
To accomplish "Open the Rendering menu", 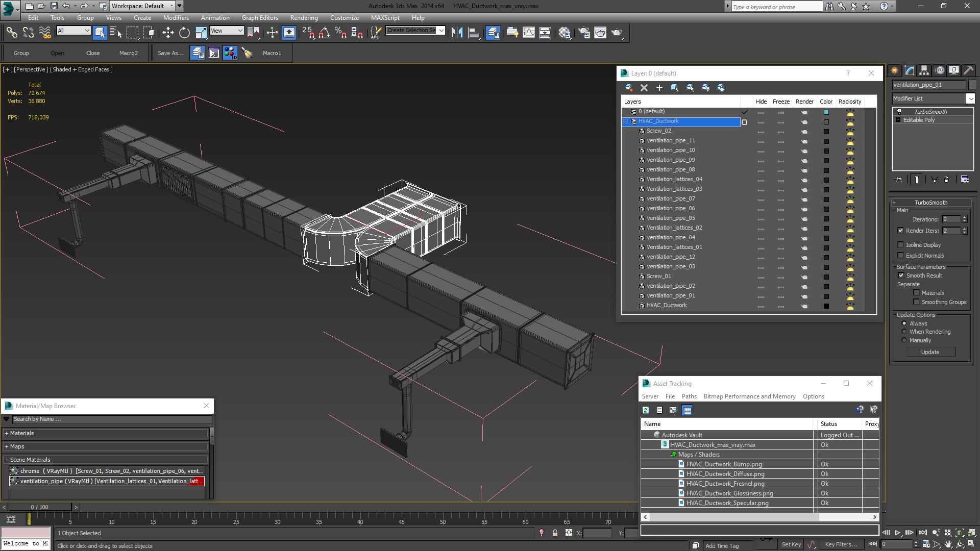I will click(304, 17).
